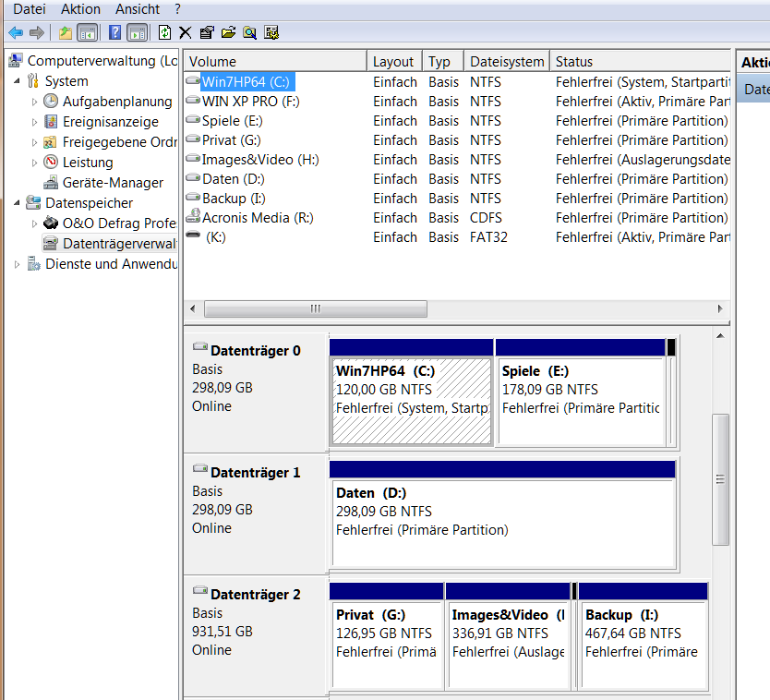Select Daten (D:) partition block
This screenshot has height=700, width=770.
503,522
